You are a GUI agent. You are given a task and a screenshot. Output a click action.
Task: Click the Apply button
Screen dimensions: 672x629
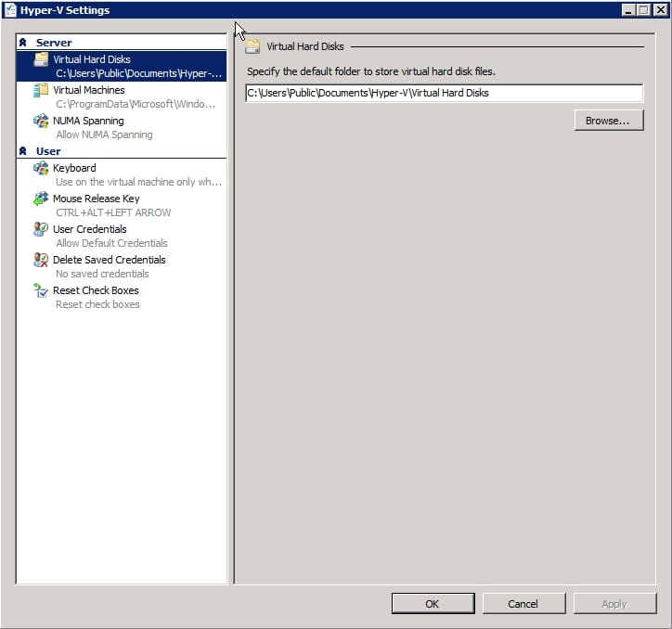614,604
